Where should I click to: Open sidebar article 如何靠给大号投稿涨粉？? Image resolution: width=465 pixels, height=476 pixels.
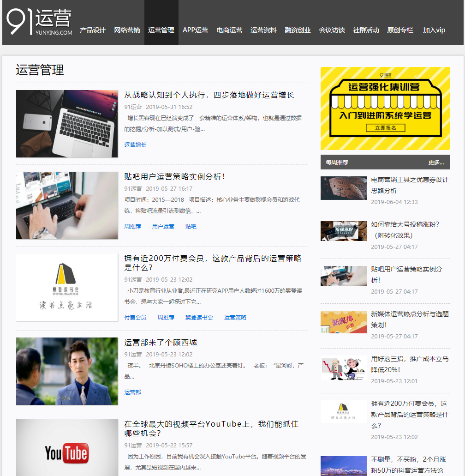pos(405,230)
